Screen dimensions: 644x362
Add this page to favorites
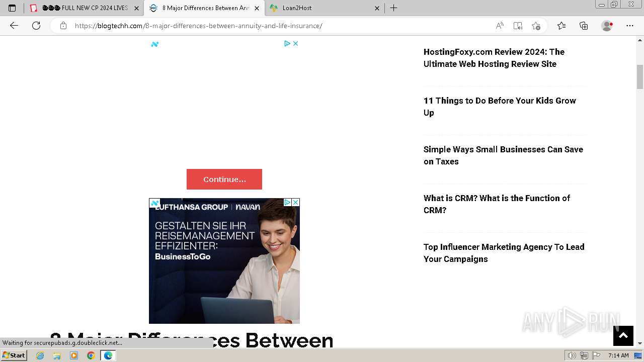[x=536, y=26]
